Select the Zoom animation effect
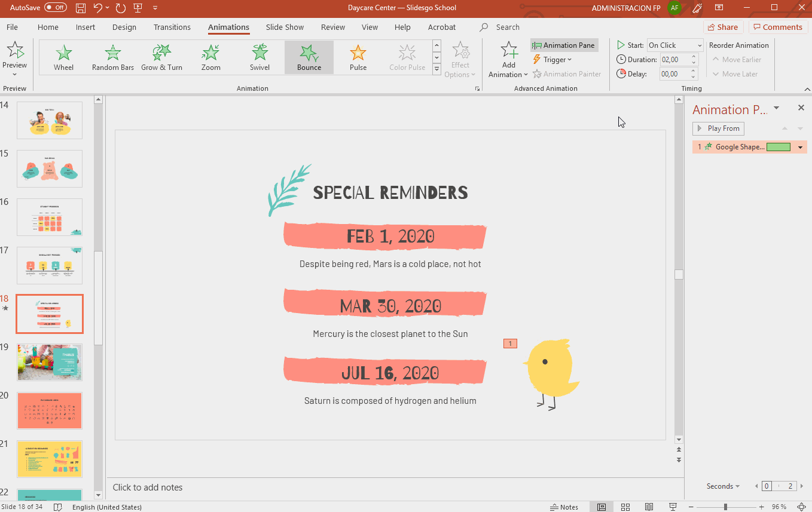 [x=210, y=57]
